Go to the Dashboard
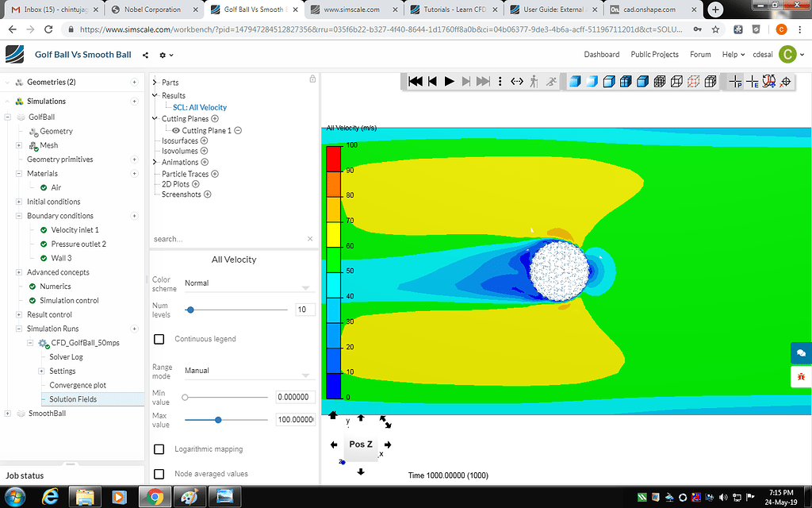This screenshot has height=508, width=812. point(602,54)
